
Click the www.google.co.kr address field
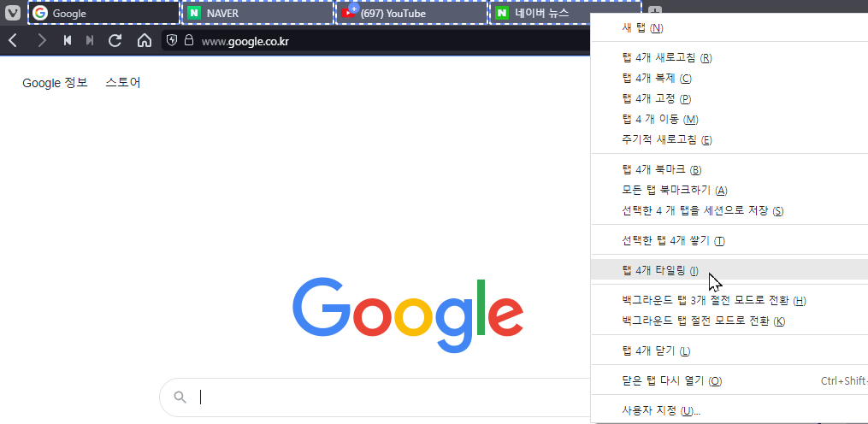376,40
